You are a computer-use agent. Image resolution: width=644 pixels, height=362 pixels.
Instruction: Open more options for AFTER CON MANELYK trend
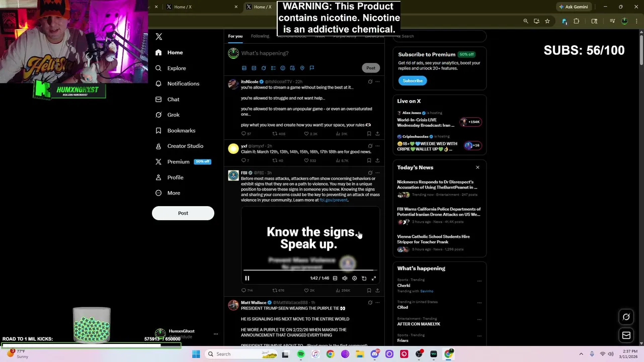(x=479, y=319)
